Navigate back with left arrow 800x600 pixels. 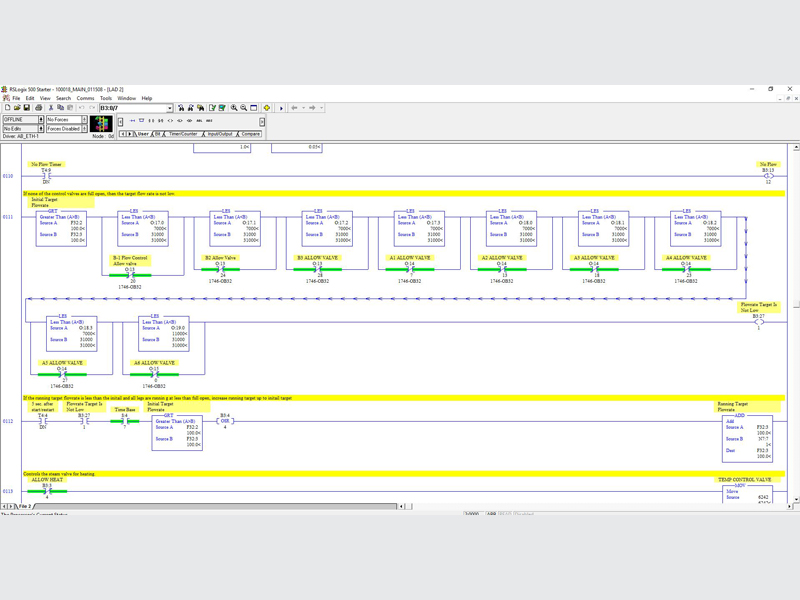[x=294, y=108]
